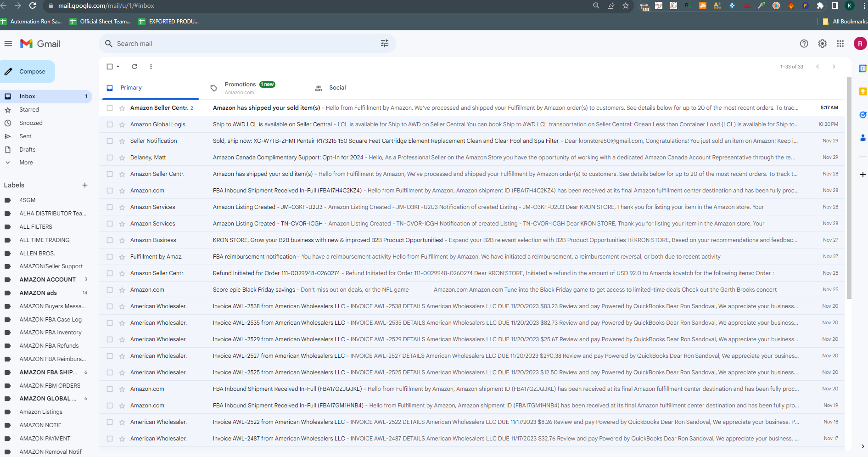This screenshot has height=457, width=868.
Task: Star the Amazon Global Logis. email
Action: (x=122, y=124)
